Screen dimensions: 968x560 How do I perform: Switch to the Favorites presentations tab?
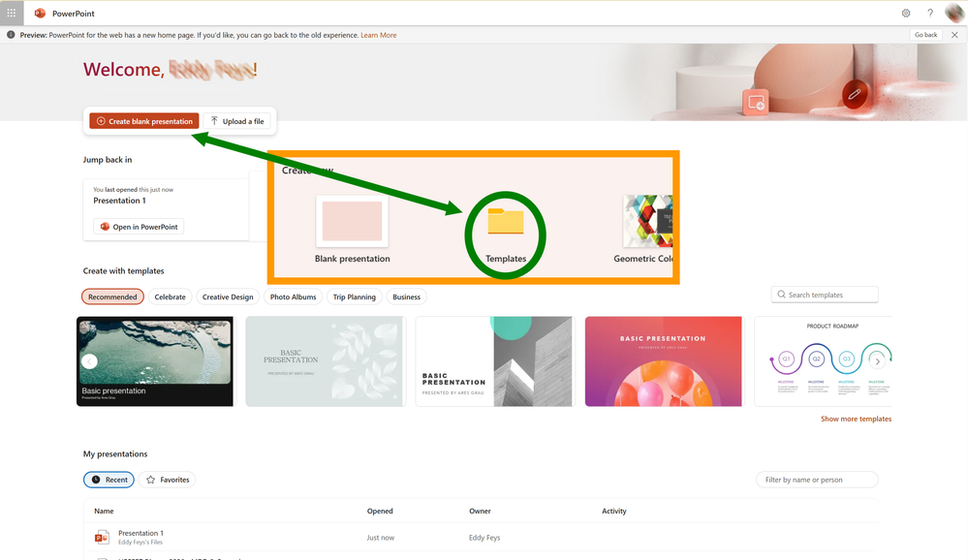click(x=168, y=480)
